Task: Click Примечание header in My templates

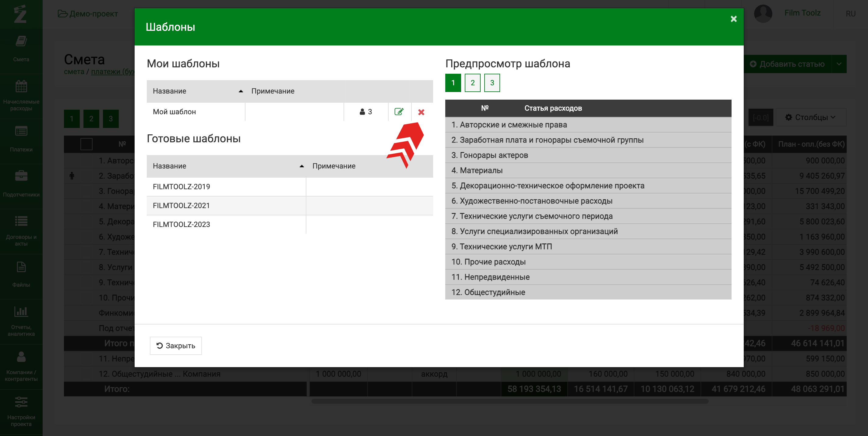Action: click(x=273, y=91)
